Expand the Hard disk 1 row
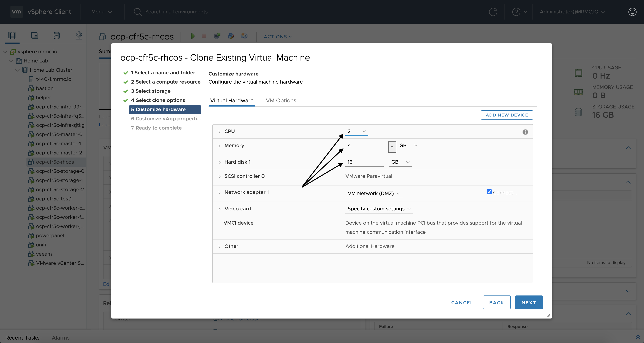Viewport: 644px width, 343px height. pos(219,162)
